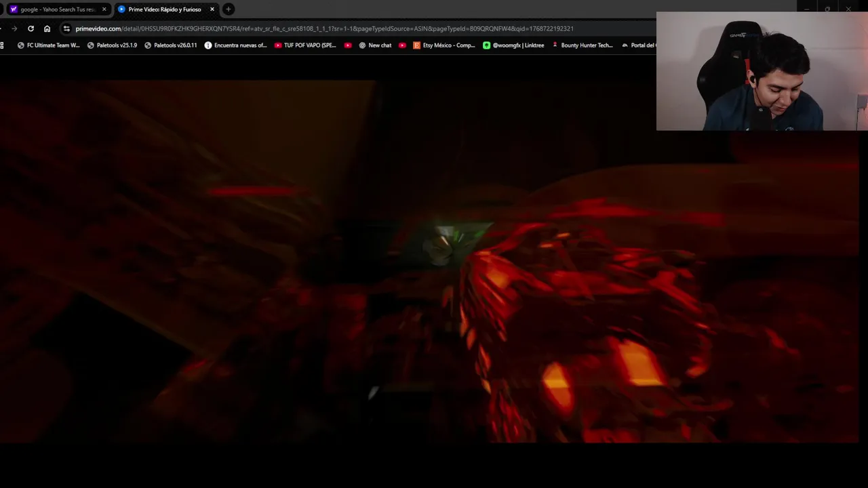Go forward one page
Viewport: 868px width, 488px height.
point(14,28)
